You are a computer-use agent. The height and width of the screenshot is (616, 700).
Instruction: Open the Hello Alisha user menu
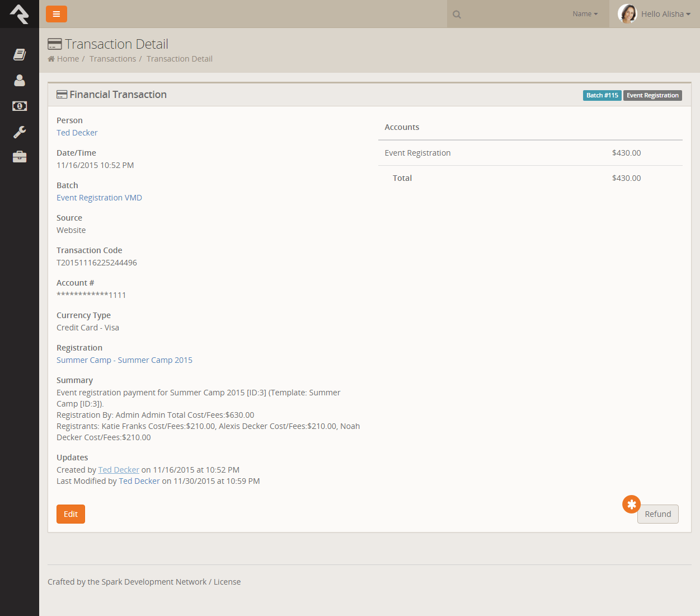pos(665,14)
